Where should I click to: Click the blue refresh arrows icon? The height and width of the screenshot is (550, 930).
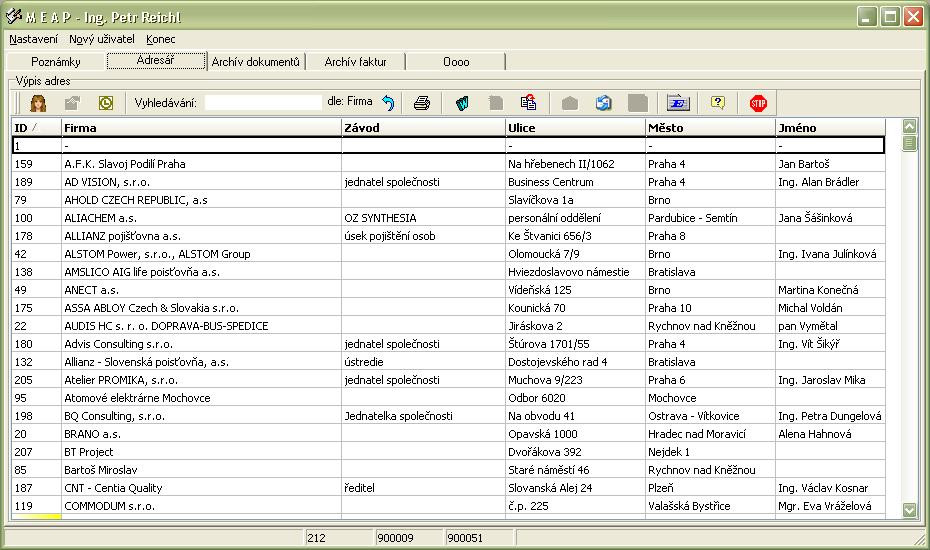click(x=603, y=103)
